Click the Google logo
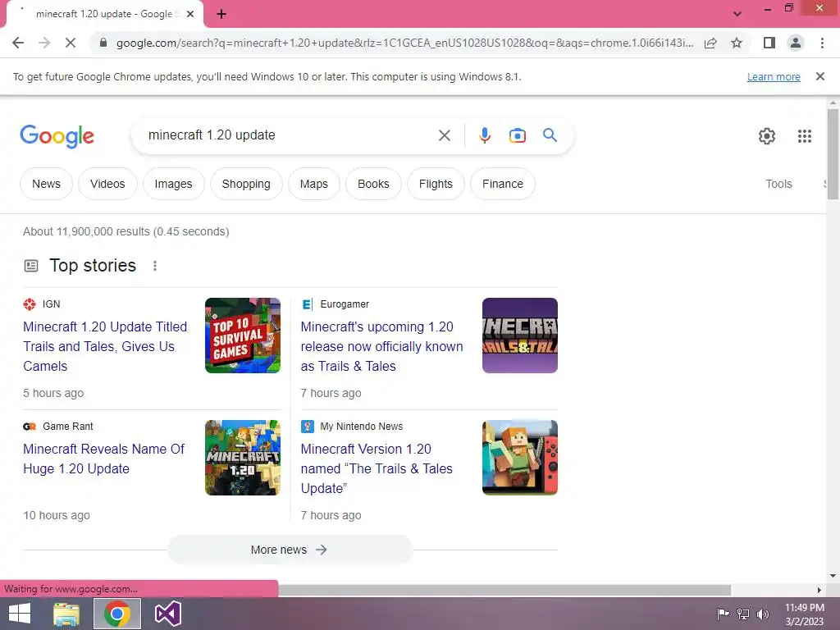This screenshot has height=630, width=840. [x=57, y=136]
